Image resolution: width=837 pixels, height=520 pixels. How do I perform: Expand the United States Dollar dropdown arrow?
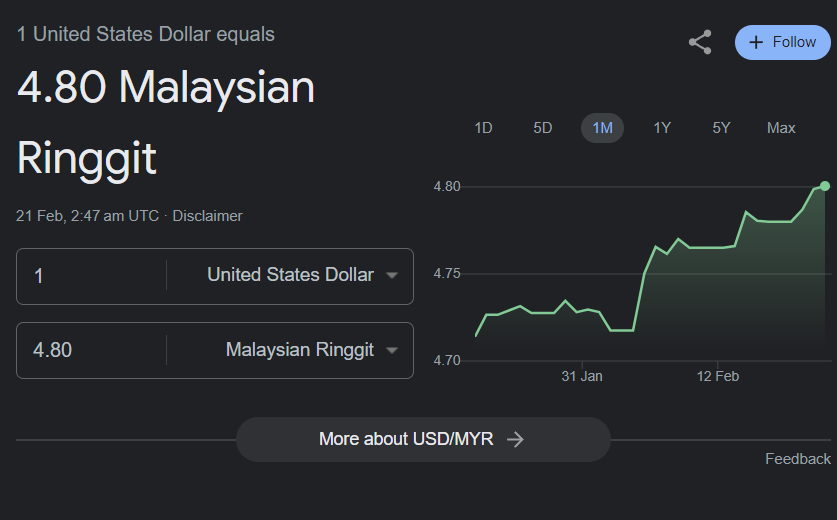(x=392, y=275)
